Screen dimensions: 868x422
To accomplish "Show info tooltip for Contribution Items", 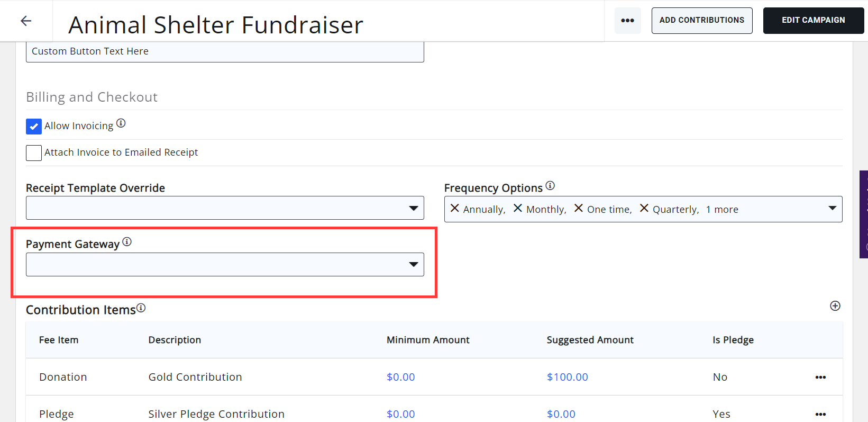I will 141,308.
